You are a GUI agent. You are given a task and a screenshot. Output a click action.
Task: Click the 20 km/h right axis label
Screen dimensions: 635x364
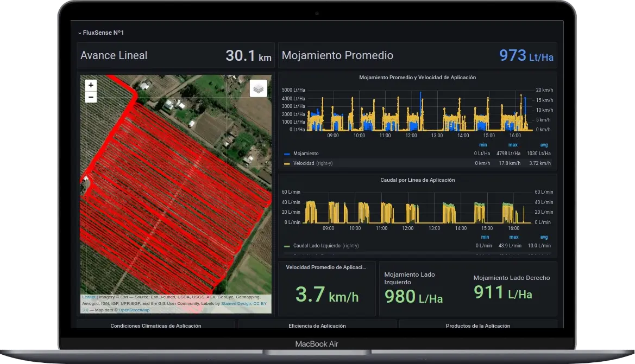(x=544, y=90)
